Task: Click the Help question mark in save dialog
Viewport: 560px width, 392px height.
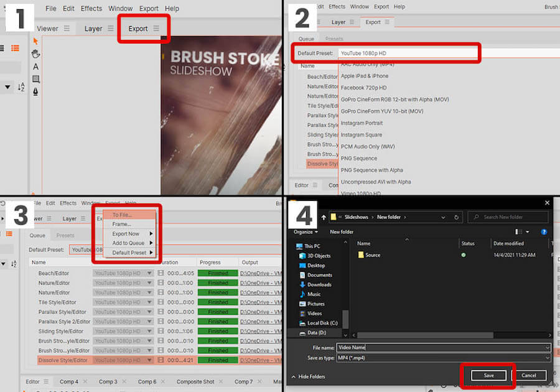Action: 544,231
